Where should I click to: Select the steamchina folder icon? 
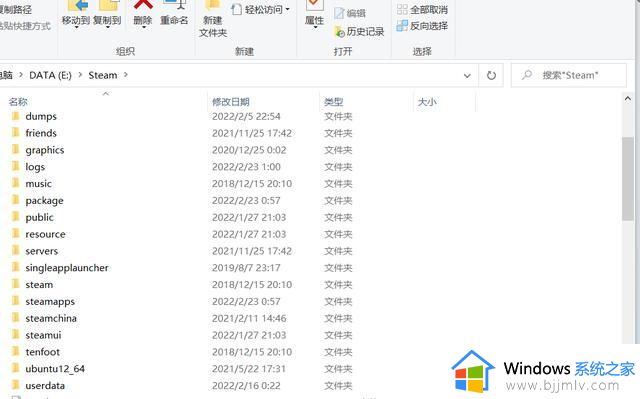tap(16, 318)
